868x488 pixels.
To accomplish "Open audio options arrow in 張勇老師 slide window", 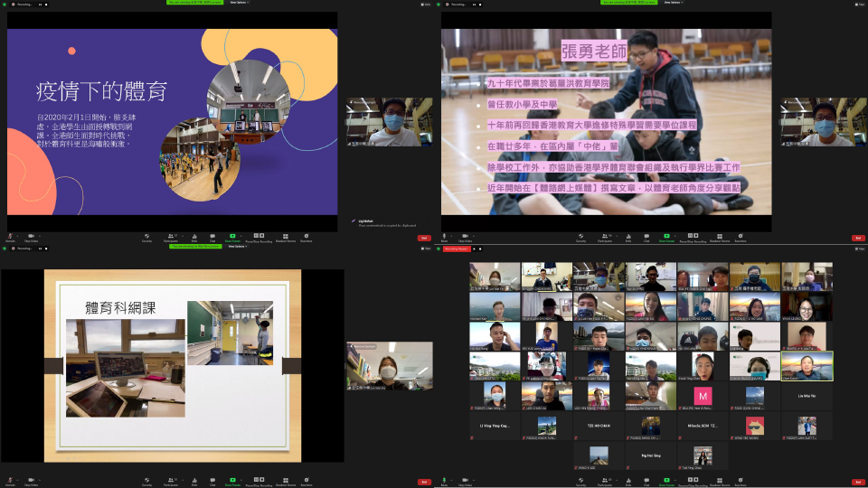I will coord(451,236).
